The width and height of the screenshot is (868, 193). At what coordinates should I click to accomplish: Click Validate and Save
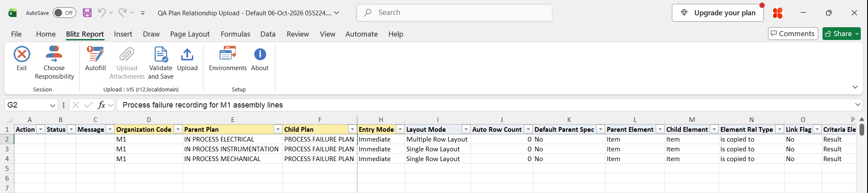point(161,63)
